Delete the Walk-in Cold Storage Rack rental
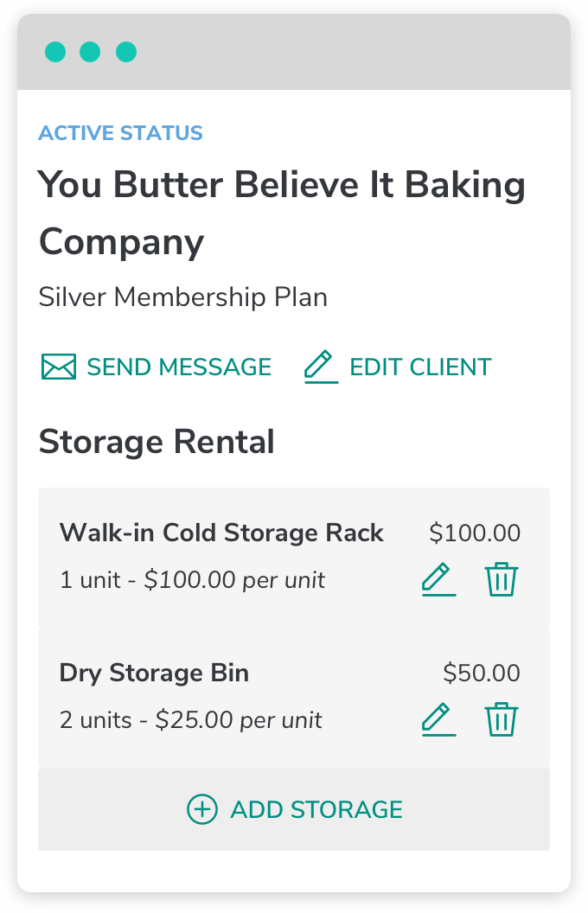This screenshot has height=913, width=588. tap(502, 579)
